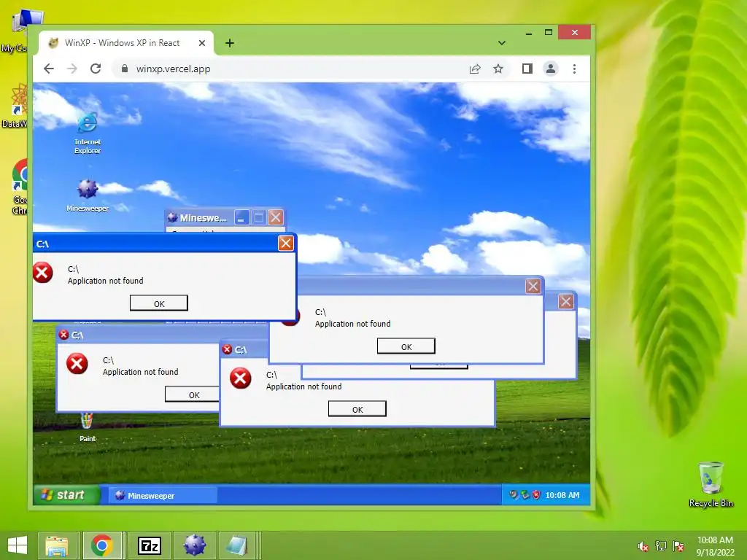
Task: Reload the winxp.vercel.app page
Action: tap(96, 69)
